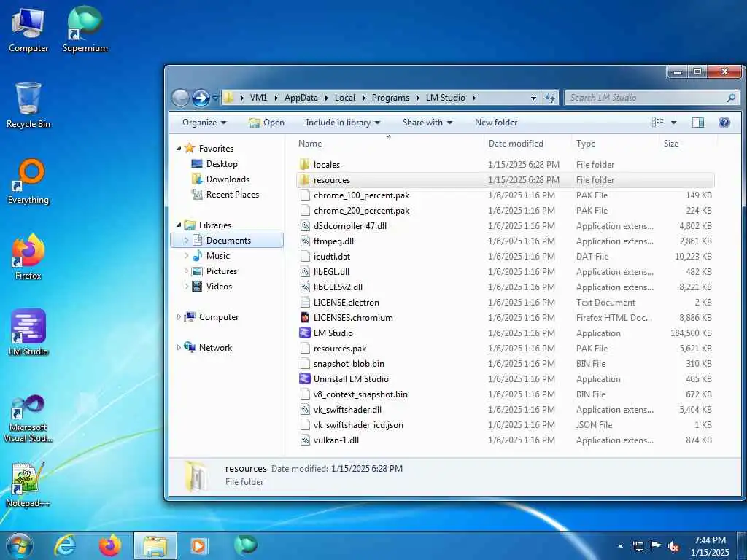This screenshot has width=747, height=560.
Task: Toggle the preview pane icon
Action: pyautogui.click(x=698, y=122)
